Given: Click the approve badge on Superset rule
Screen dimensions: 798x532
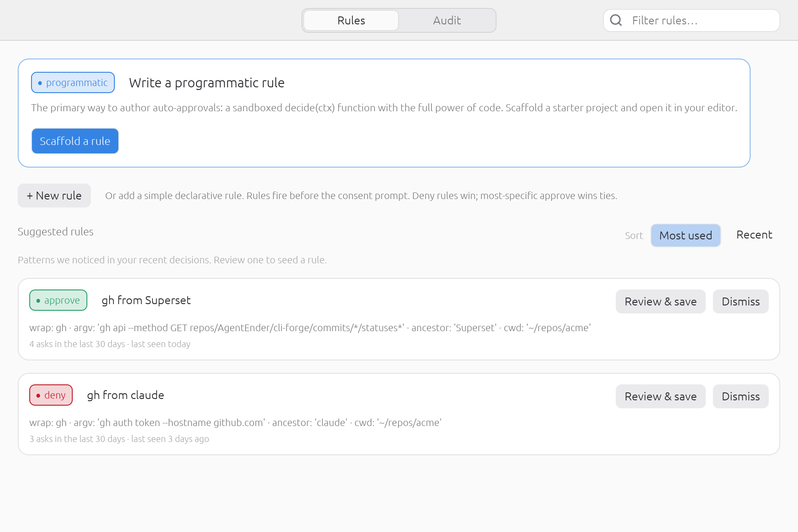Looking at the screenshot, I should pyautogui.click(x=58, y=300).
